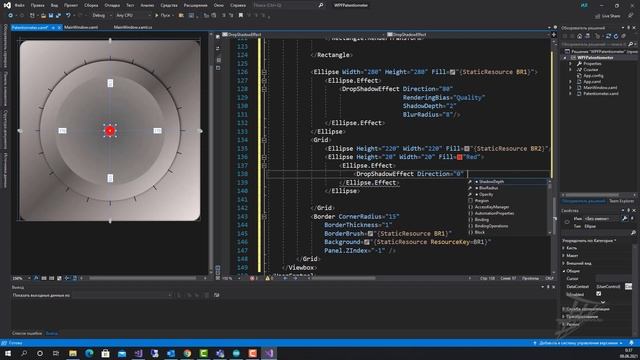This screenshot has height=360, width=640.
Task: Click the Solution Explorer search magnifier icon
Action: pos(631,44)
